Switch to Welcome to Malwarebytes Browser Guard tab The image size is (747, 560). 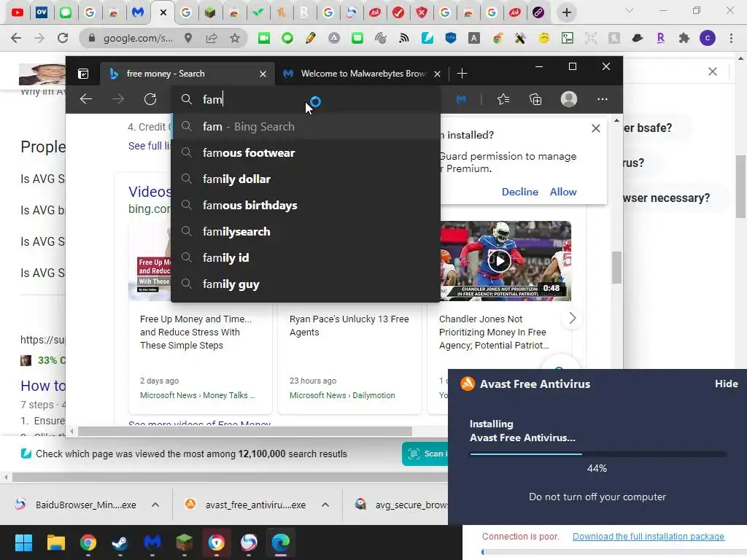click(363, 74)
